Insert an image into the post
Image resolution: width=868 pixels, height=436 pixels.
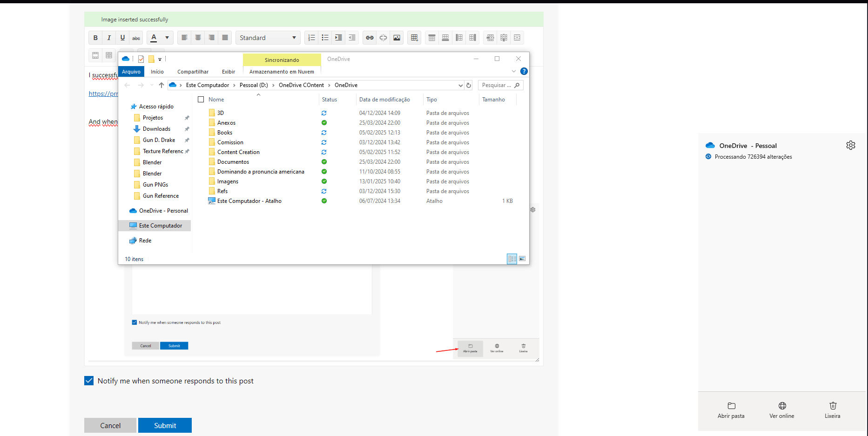click(397, 38)
